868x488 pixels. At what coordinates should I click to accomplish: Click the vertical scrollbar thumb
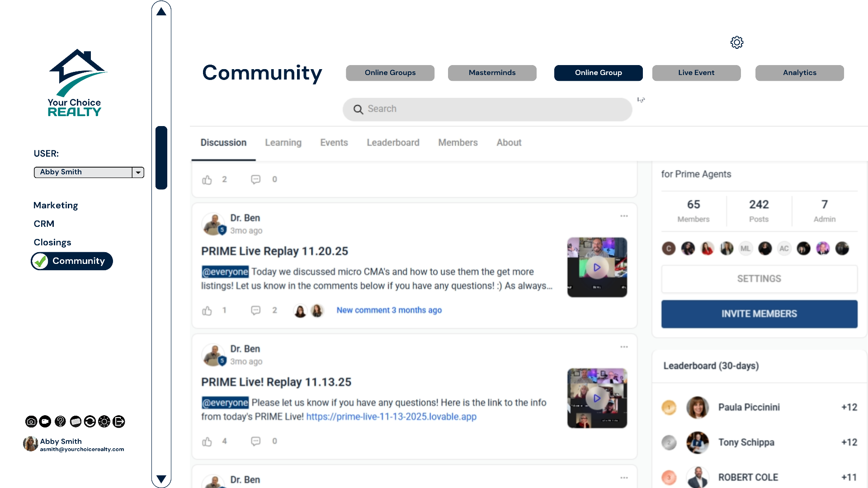(161, 158)
